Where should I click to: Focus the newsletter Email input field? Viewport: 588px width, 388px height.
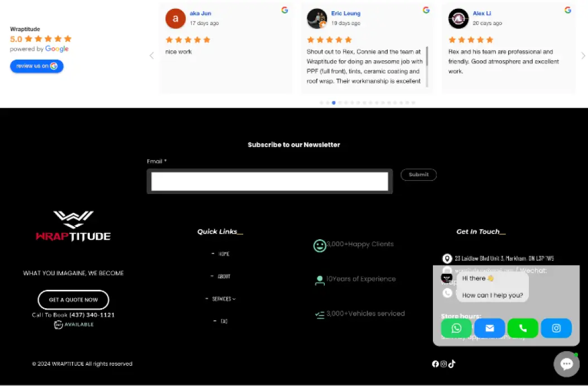pos(269,182)
